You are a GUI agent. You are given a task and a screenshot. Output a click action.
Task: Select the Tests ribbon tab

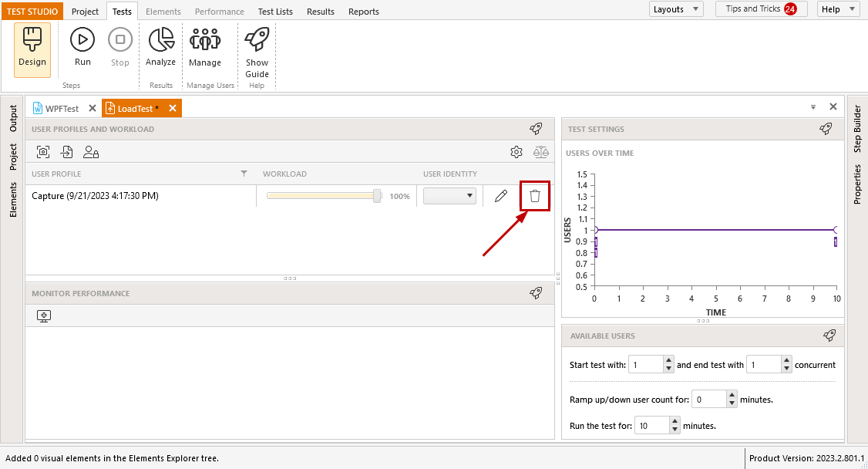coord(122,11)
